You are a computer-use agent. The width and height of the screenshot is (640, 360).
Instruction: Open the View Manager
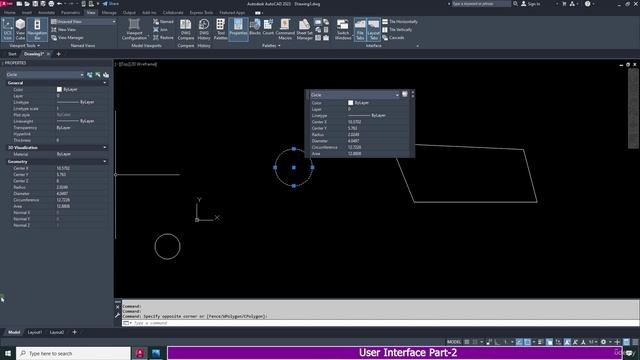(x=67, y=38)
